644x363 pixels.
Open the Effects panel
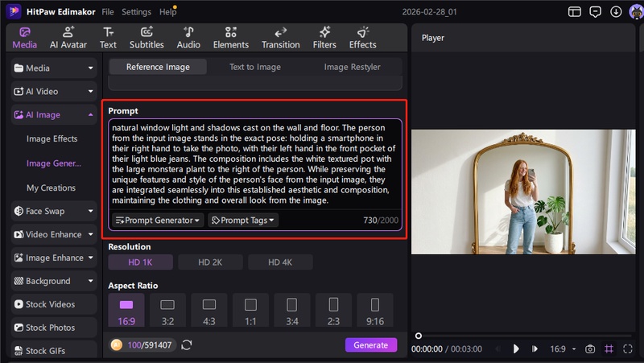point(363,38)
